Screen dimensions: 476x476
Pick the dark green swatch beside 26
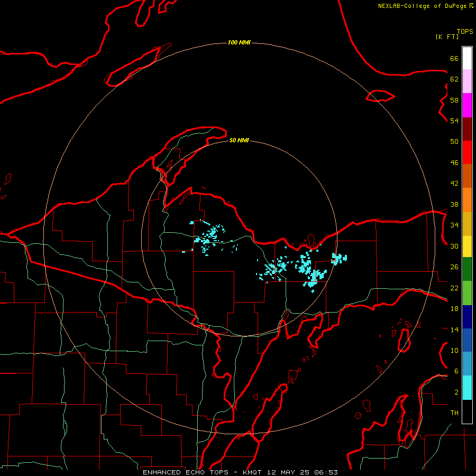(x=467, y=269)
